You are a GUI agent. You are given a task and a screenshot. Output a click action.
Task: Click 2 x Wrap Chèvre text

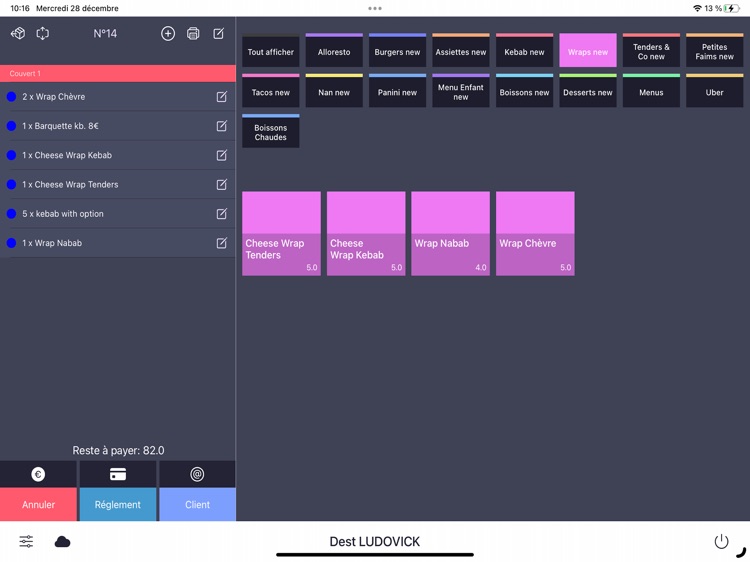click(54, 97)
